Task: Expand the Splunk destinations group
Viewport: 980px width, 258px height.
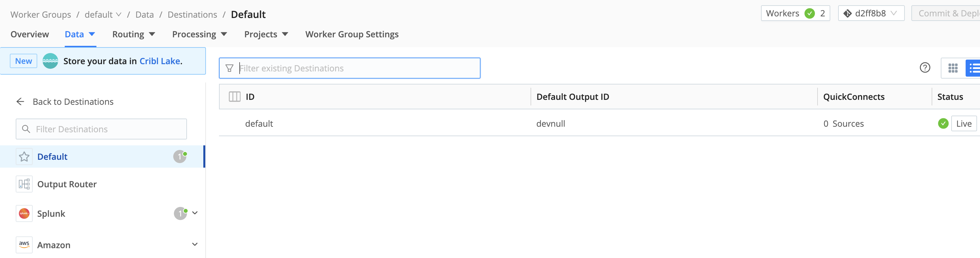Action: [195, 213]
